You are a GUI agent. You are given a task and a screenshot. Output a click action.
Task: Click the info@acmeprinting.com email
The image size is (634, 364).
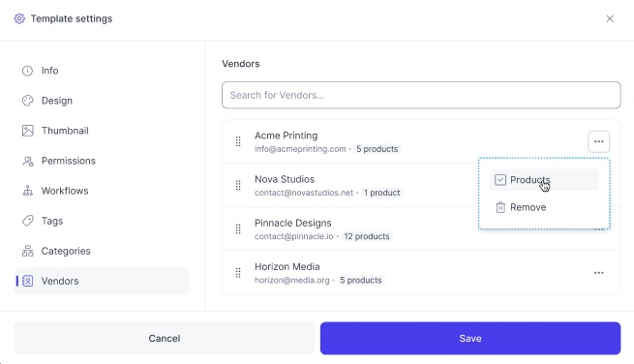coord(300,149)
